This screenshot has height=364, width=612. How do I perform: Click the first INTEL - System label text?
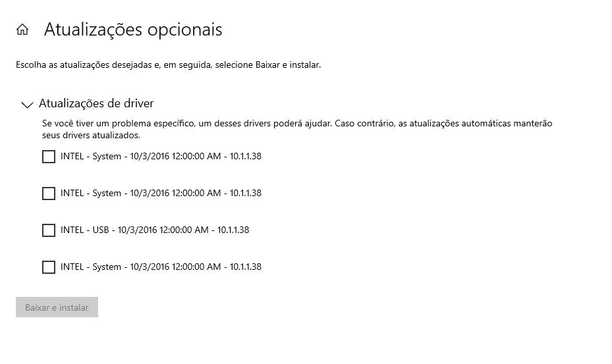point(161,156)
